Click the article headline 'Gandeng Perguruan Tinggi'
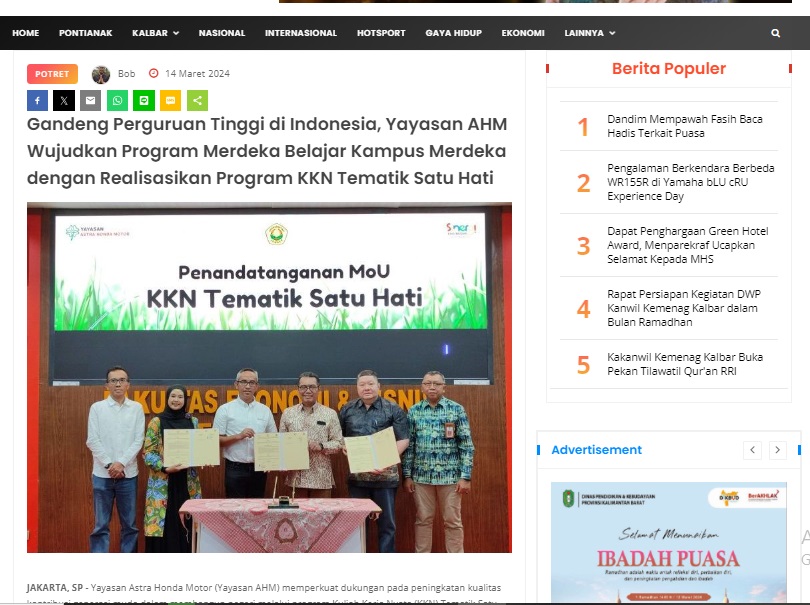Viewport: 810px width, 605px height. [267, 151]
